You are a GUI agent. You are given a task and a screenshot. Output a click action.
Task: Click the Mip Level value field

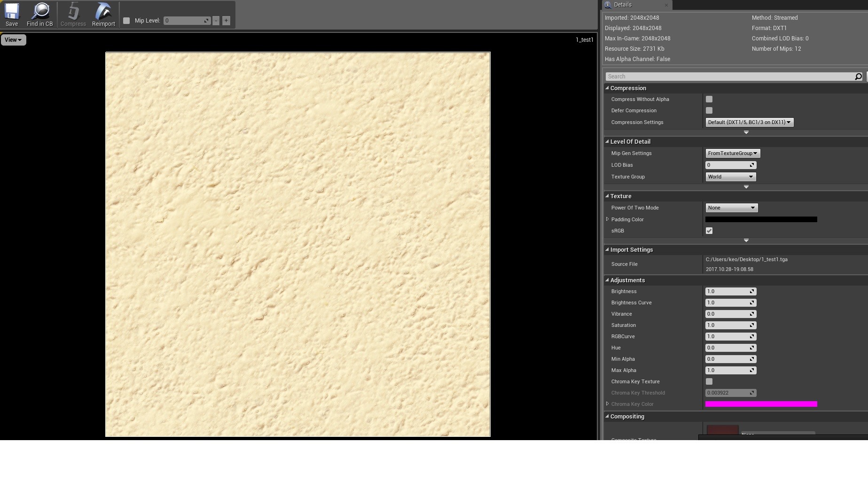point(187,21)
